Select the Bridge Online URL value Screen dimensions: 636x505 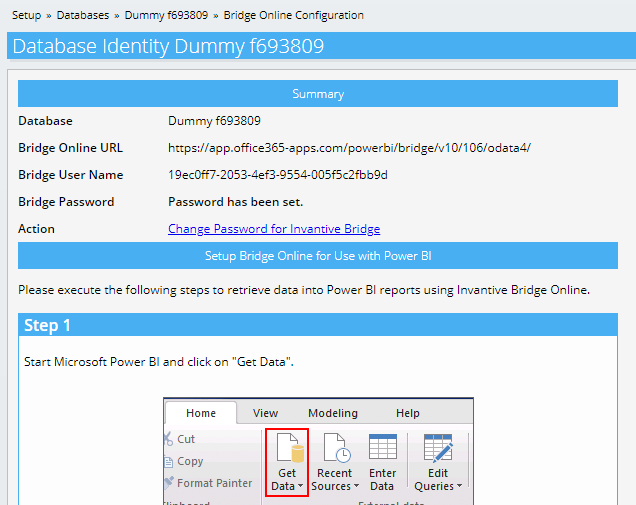(x=350, y=148)
